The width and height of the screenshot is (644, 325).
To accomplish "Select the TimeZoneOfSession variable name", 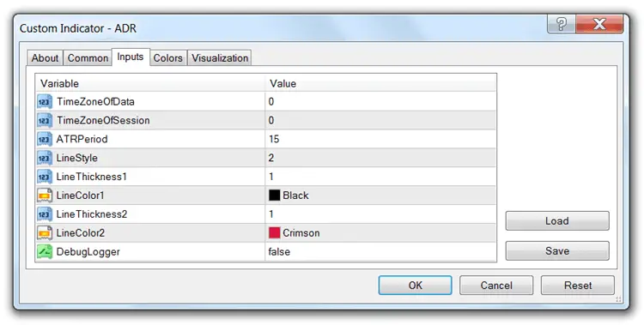I will (x=103, y=120).
